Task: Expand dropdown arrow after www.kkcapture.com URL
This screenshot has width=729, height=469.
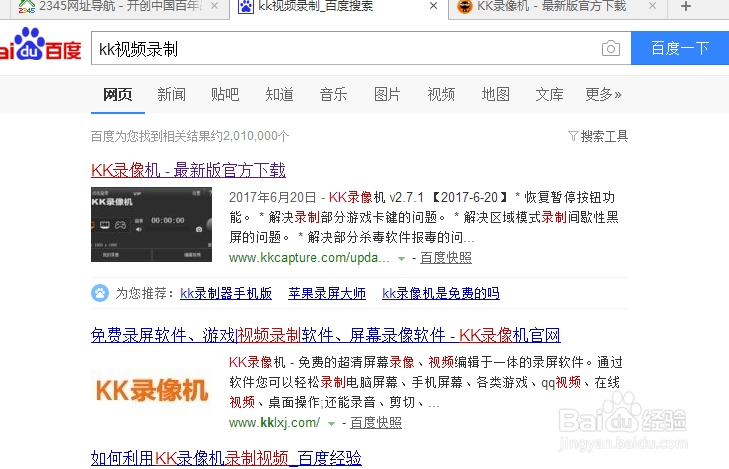Action: tap(401, 258)
